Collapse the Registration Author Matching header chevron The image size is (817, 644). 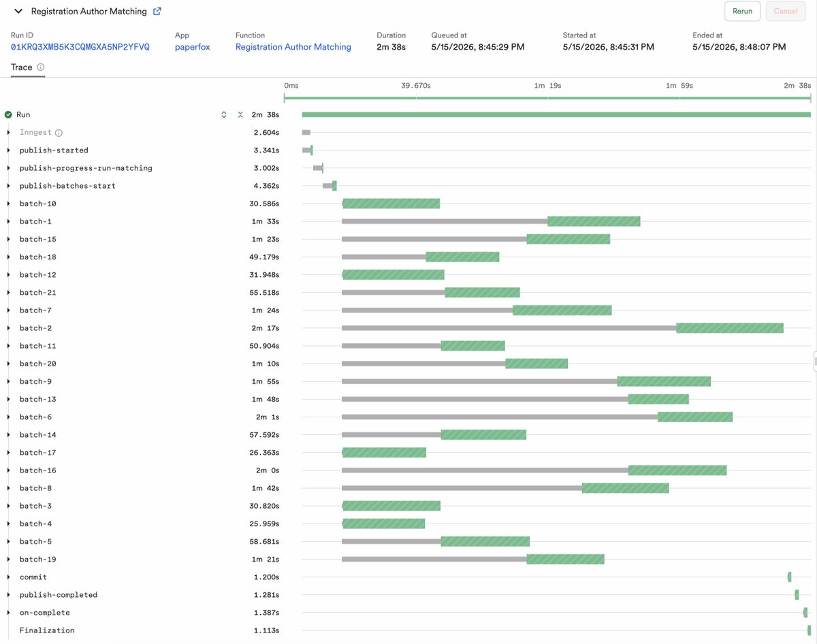pos(18,12)
